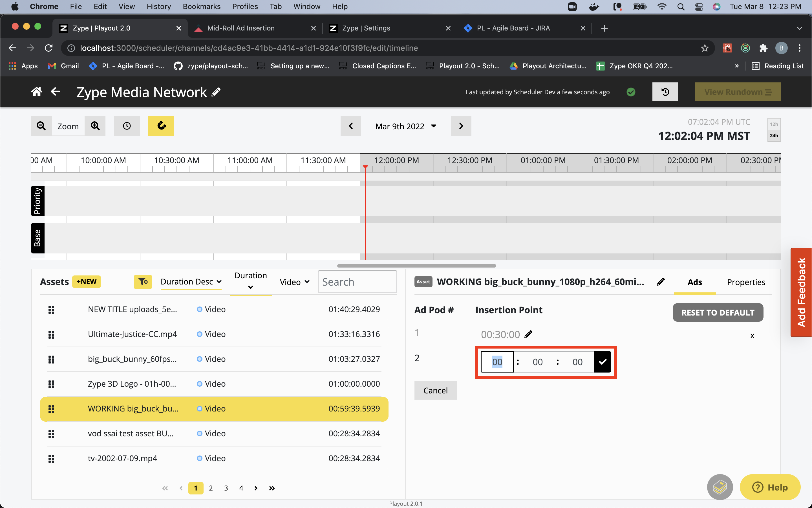Grab drag handle of NEW TITLE uploads row

click(x=51, y=309)
